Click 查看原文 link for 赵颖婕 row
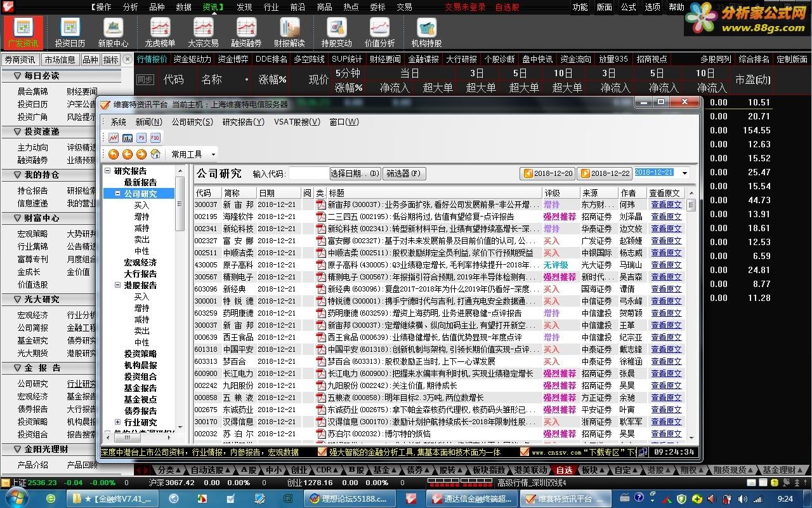 click(666, 241)
